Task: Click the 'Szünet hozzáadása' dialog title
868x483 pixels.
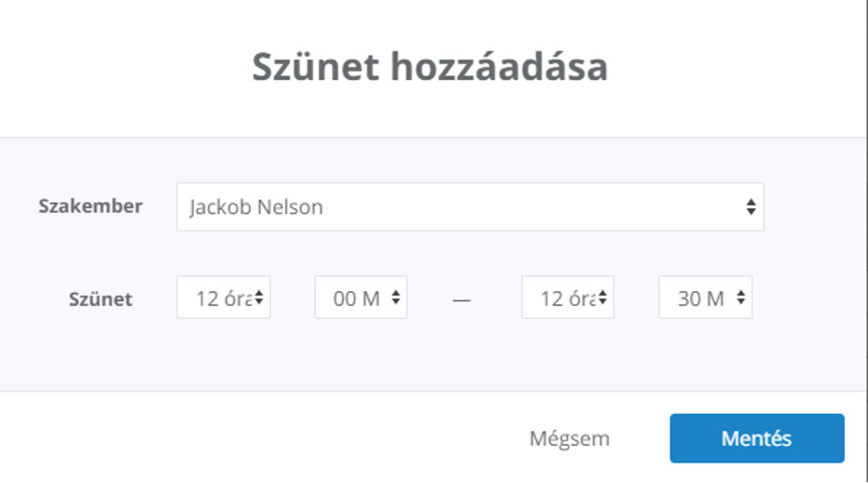Action: click(430, 66)
